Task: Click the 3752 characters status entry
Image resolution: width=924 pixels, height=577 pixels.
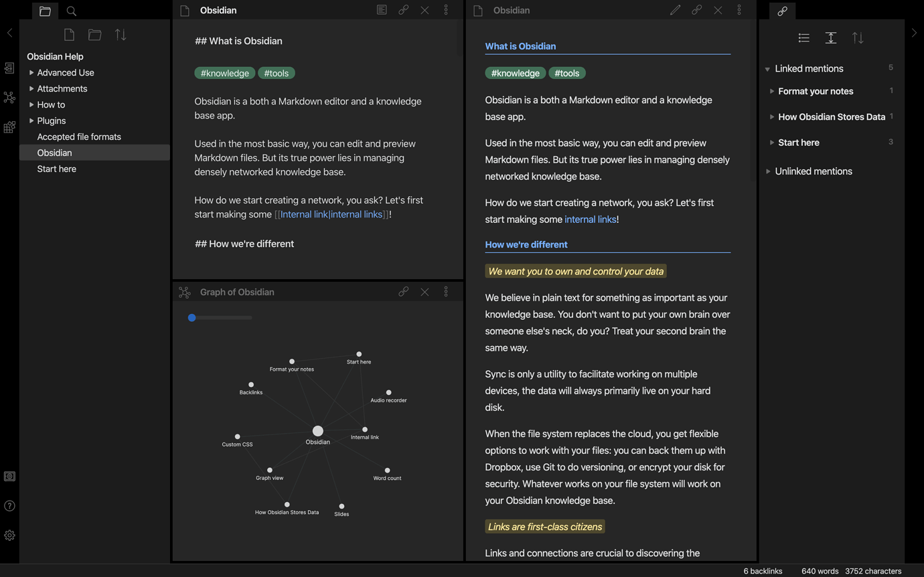Action: 873,571
